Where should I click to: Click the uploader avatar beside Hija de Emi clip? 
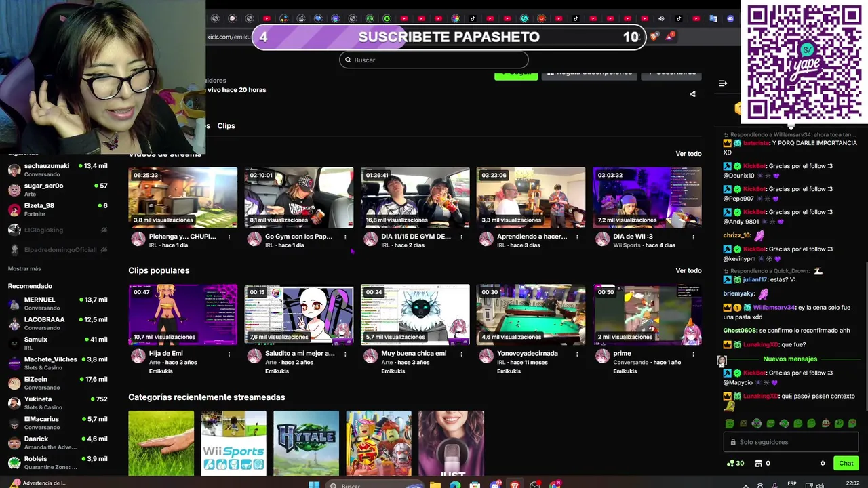138,356
